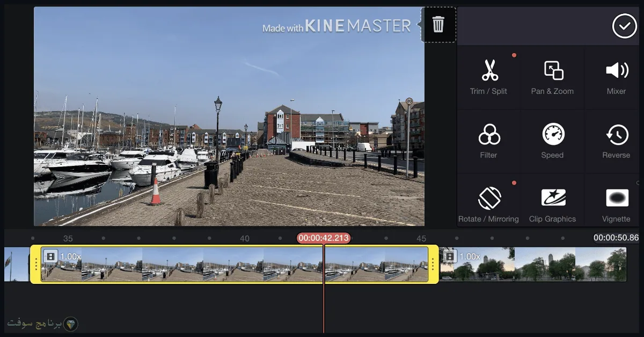Delete the selected clip with trash icon
This screenshot has width=644, height=337.
pos(438,24)
